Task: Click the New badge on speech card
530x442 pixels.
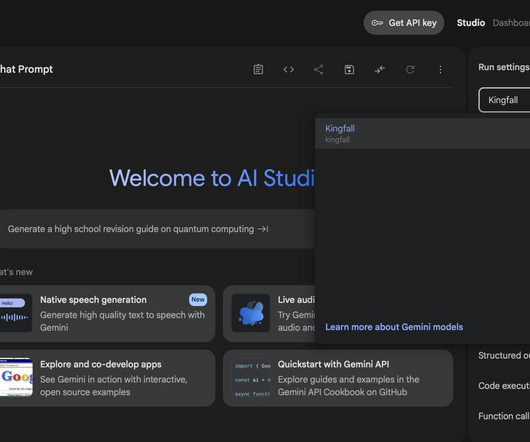Action: [x=198, y=299]
